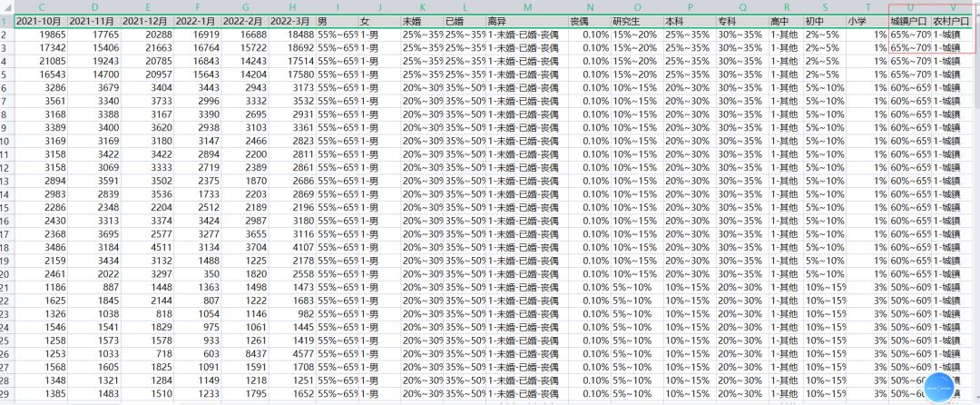Click the 2021-12月 header cell
Screen dimensions: 980x405
click(x=148, y=22)
